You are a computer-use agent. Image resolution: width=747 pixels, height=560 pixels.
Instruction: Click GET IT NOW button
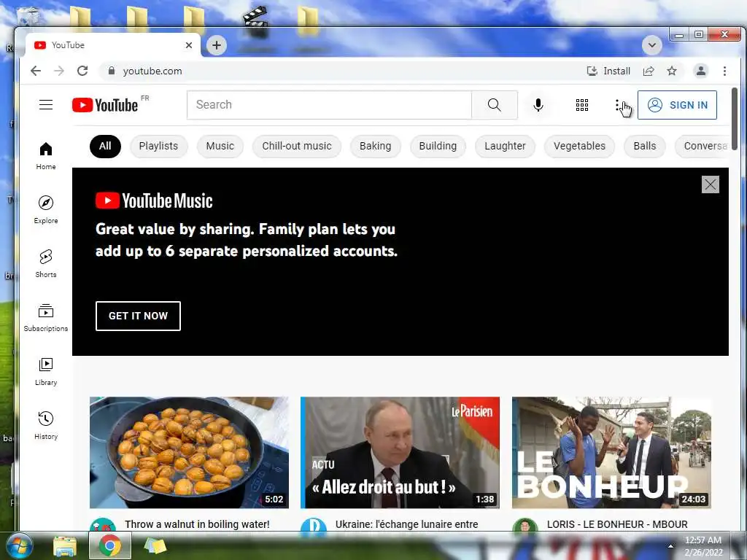click(138, 316)
